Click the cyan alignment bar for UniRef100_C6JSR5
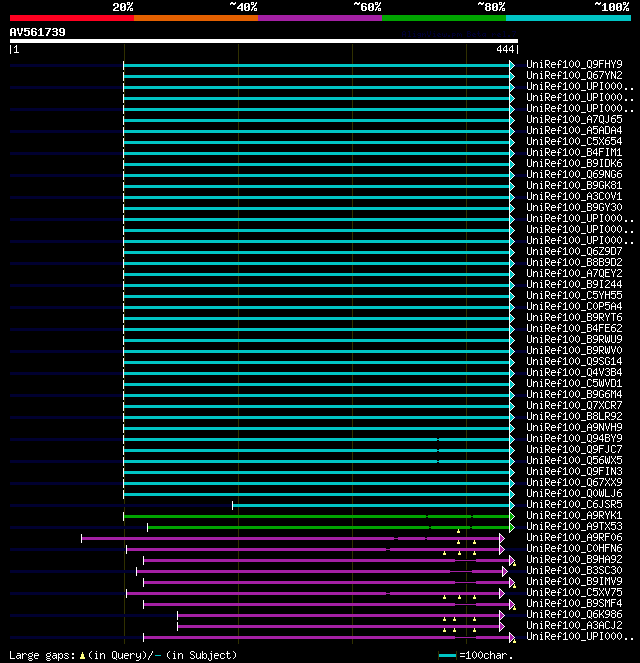The width and height of the screenshot is (640, 663). tap(371, 505)
